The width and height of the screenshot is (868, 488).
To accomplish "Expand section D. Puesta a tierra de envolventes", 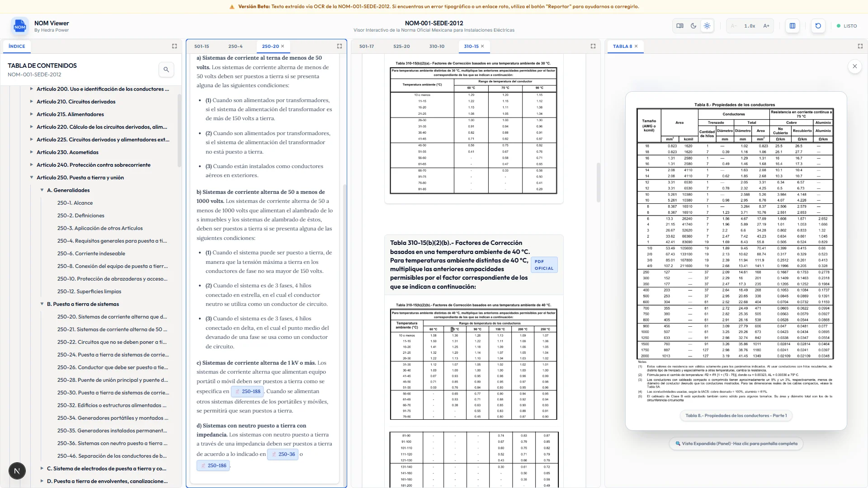I will click(42, 481).
